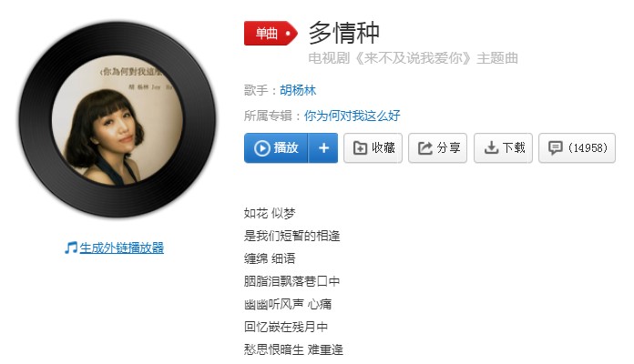Click the music note icon beside 生成外链播放器
Screen dimensions: 634x364
tap(71, 248)
